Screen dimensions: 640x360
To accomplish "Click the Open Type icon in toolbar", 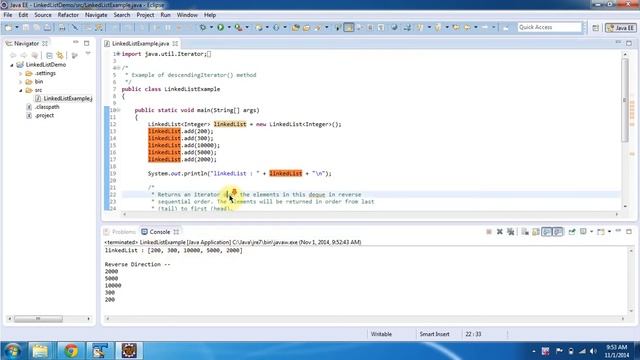I will [x=296, y=27].
